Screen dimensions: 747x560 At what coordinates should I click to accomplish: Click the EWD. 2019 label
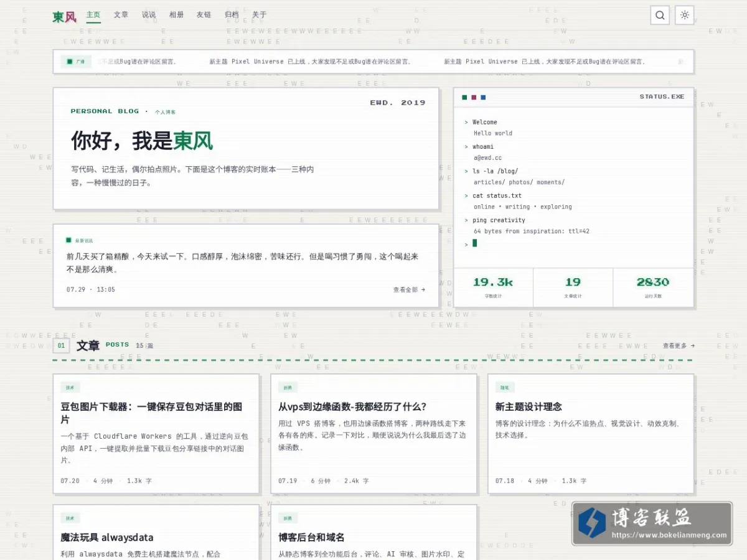[x=398, y=103]
